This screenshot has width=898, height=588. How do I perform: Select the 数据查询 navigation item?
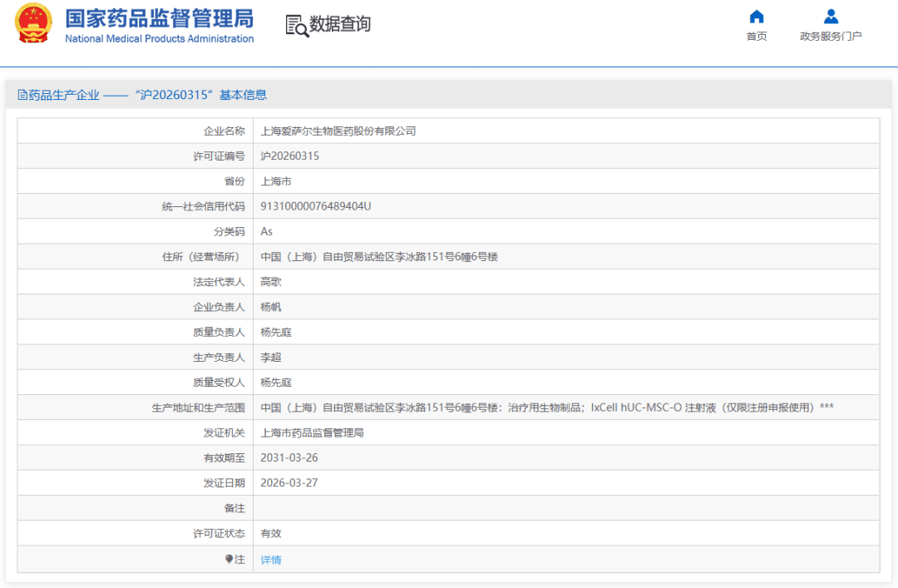pos(329,26)
